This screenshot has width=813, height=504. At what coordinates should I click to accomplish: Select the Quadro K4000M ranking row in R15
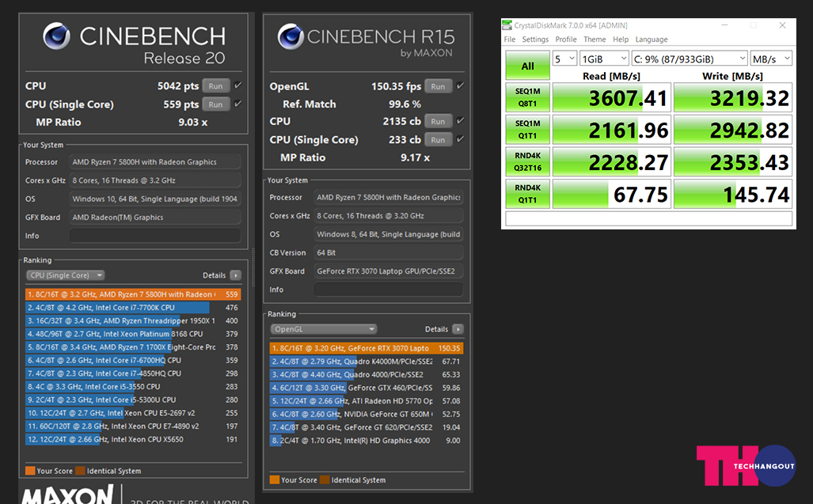(x=366, y=361)
